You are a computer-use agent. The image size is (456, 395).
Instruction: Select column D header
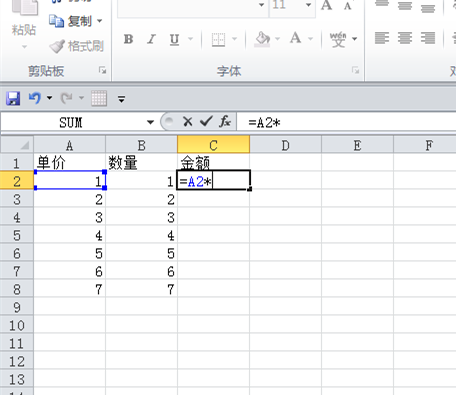(x=285, y=145)
